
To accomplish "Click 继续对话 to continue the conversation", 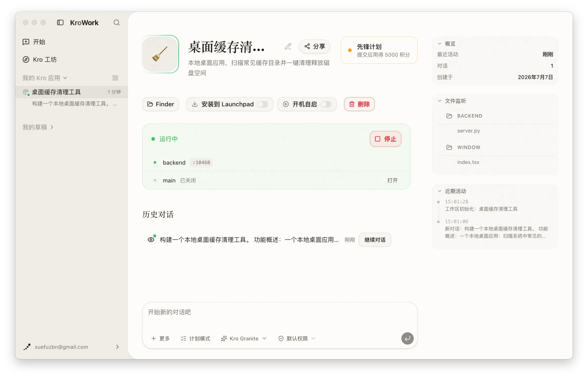I will point(375,240).
